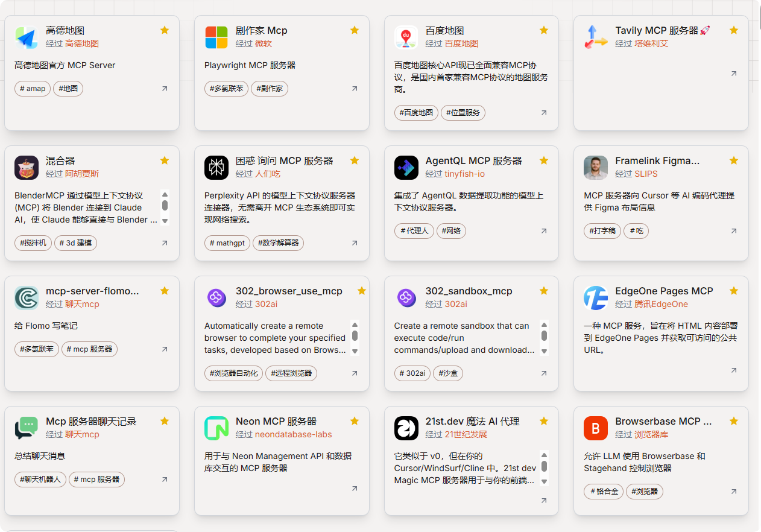Click the #百度地图 tag
761x532 pixels.
coord(416,113)
